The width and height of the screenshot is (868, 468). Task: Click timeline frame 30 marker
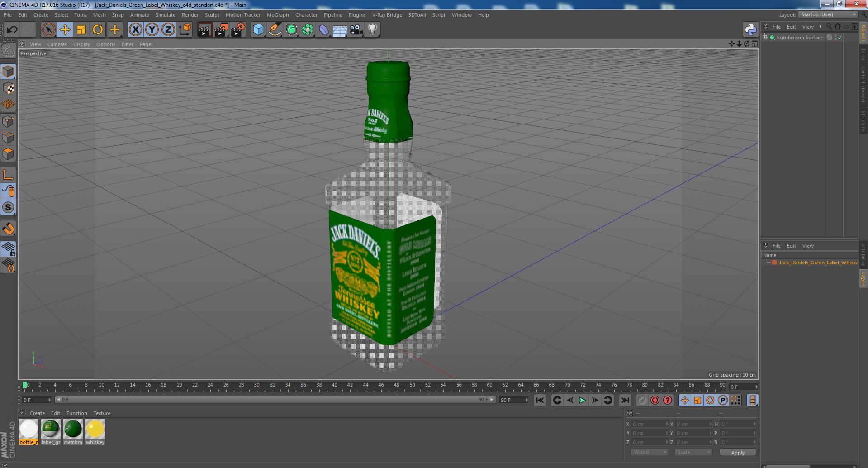[256, 385]
